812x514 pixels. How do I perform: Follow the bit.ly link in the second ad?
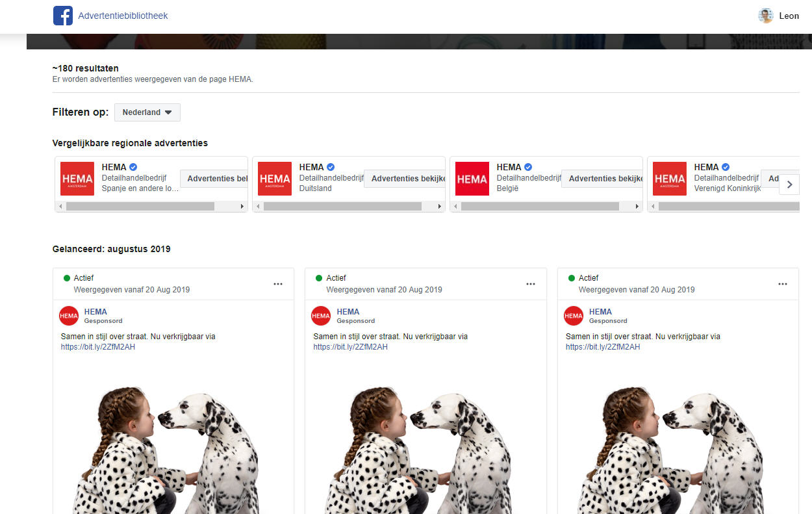(x=351, y=347)
